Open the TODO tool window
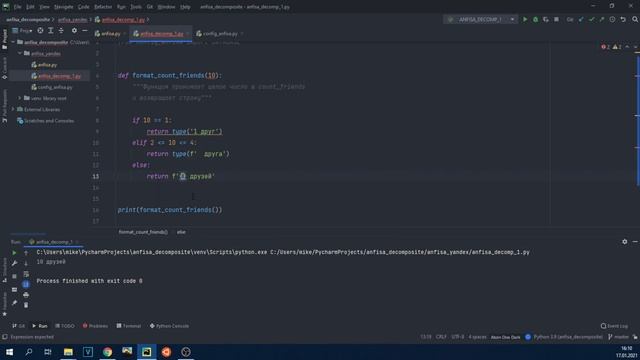Viewport: 640px width, 360px height. click(x=64, y=326)
